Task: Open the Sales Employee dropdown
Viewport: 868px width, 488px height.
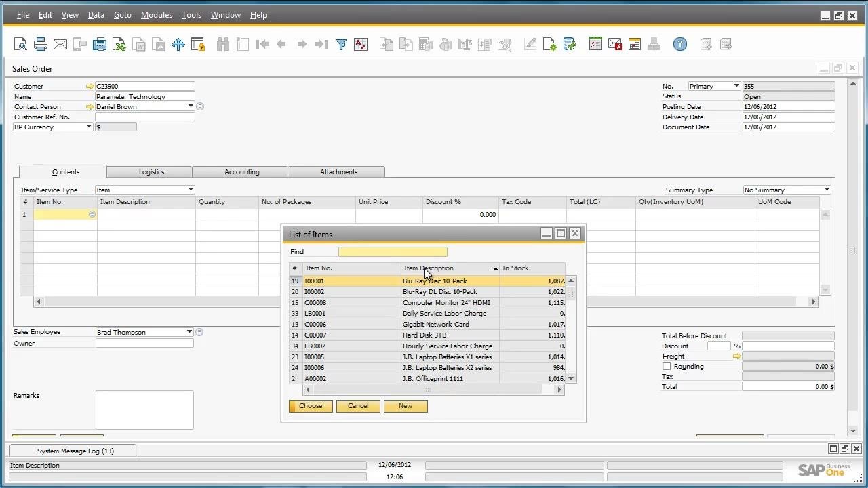Action: click(x=189, y=332)
